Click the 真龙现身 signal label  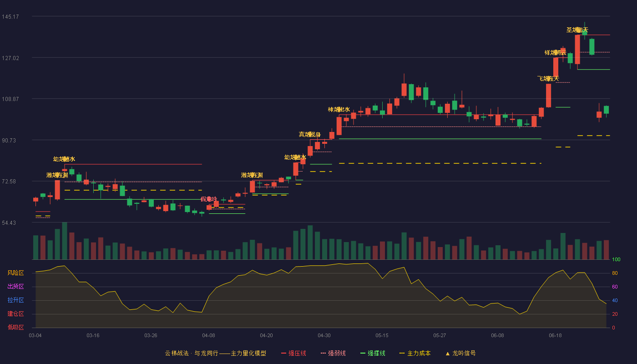pyautogui.click(x=310, y=135)
